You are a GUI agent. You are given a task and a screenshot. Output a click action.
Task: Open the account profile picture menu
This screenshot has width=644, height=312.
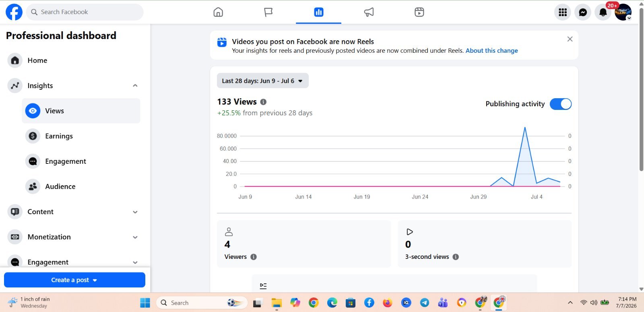coord(623,12)
